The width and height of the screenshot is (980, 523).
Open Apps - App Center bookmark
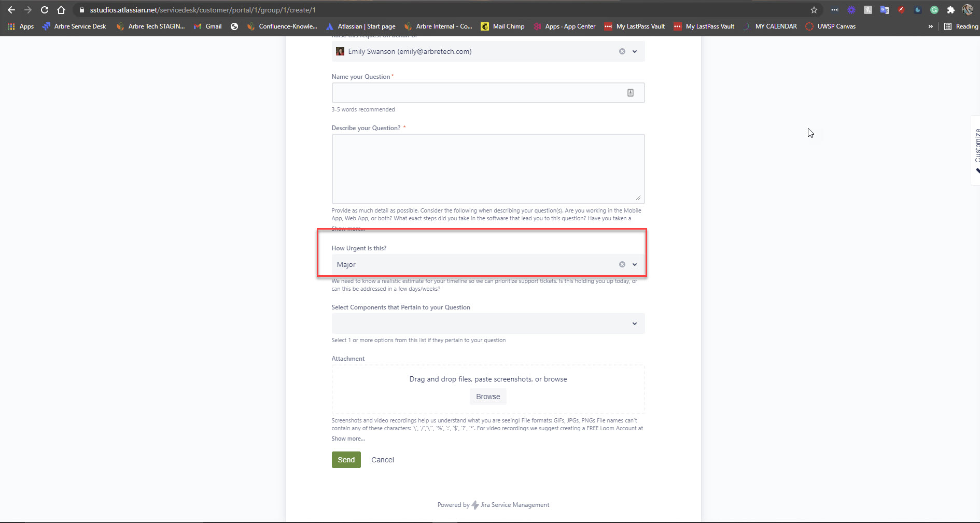[x=565, y=26]
